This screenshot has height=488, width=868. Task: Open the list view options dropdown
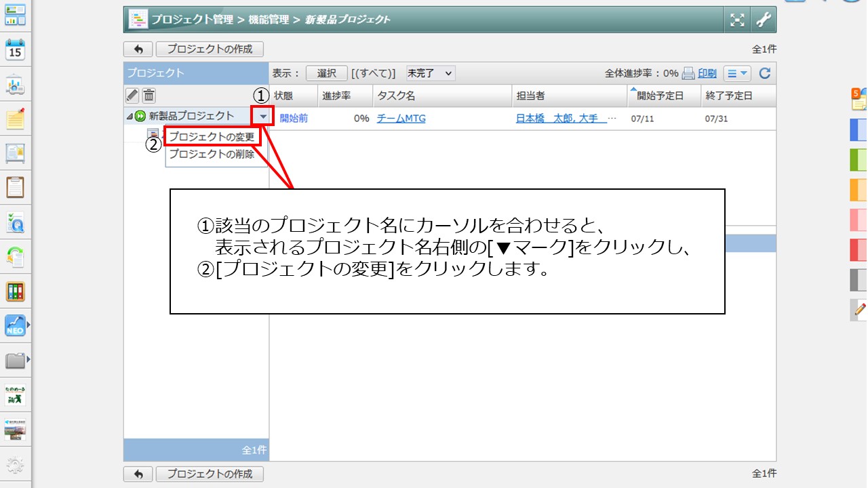coord(737,73)
